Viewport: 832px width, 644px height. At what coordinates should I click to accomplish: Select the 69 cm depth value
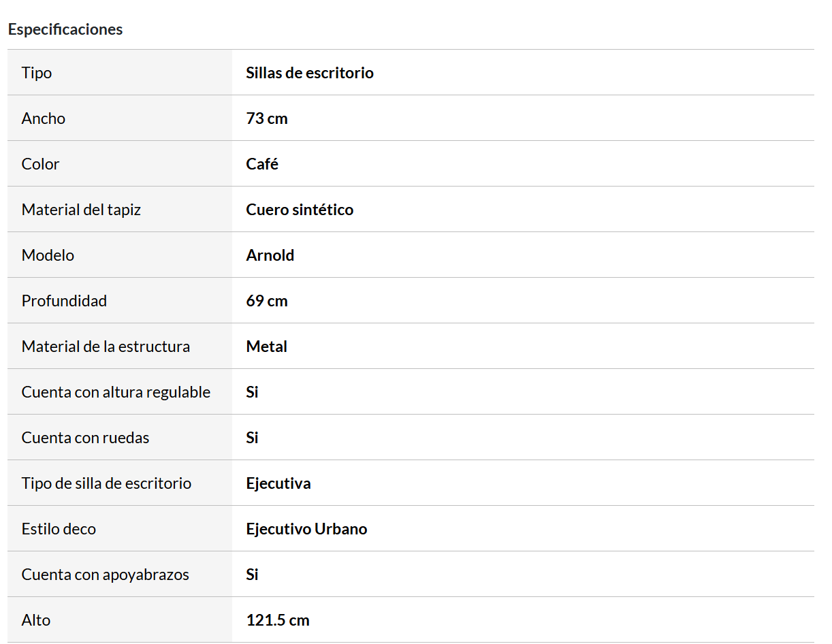pos(267,301)
